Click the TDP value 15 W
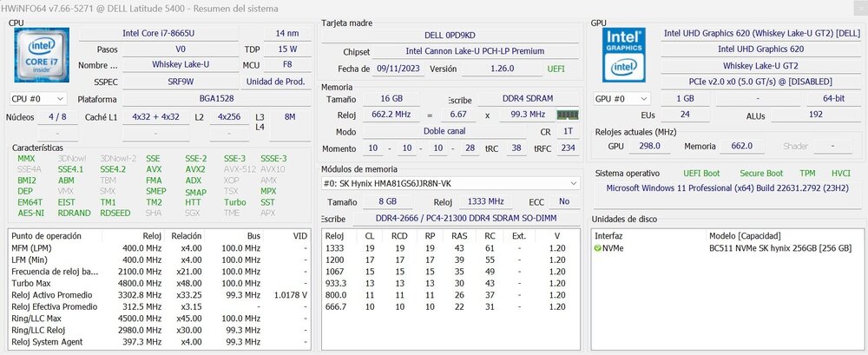 click(287, 49)
